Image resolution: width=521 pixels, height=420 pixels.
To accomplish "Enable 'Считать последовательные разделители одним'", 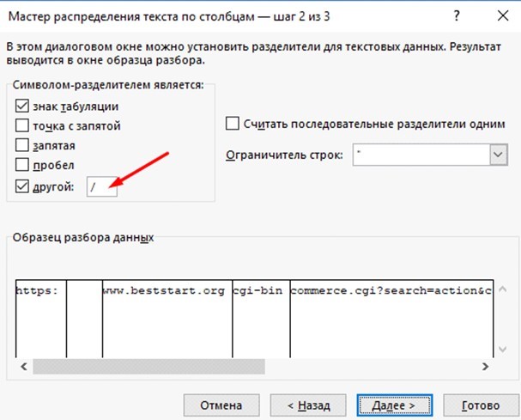I will [x=232, y=124].
